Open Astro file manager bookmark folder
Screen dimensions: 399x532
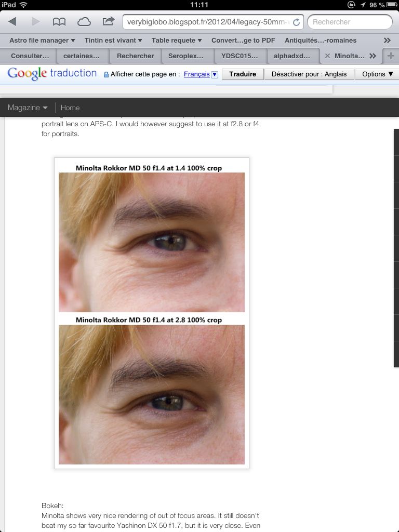click(x=42, y=41)
